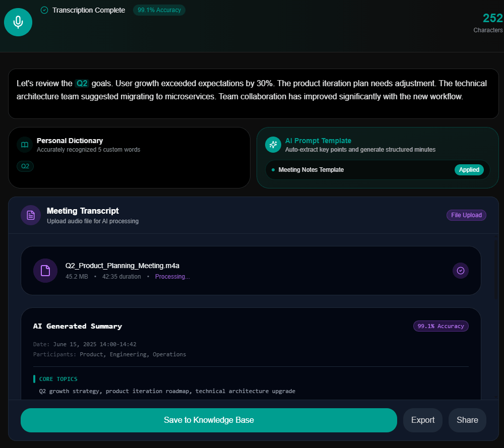This screenshot has width=504, height=448.
Task: Click the teal microphone record icon
Action: 18,22
